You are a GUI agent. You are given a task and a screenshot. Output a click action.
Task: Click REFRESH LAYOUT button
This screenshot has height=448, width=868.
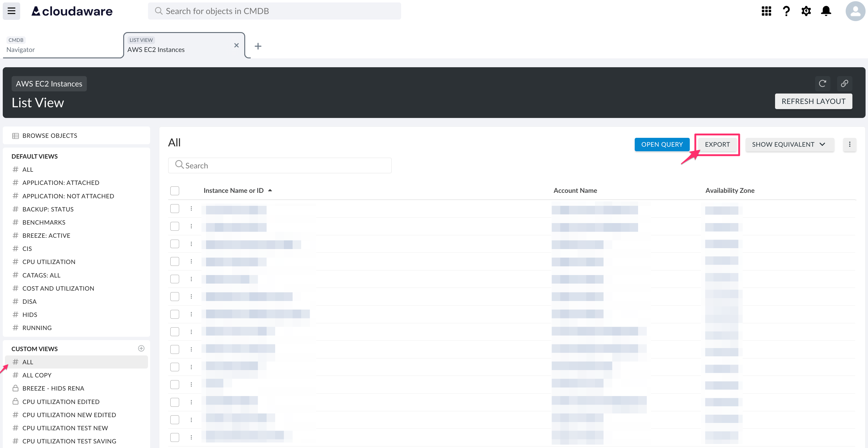point(813,101)
